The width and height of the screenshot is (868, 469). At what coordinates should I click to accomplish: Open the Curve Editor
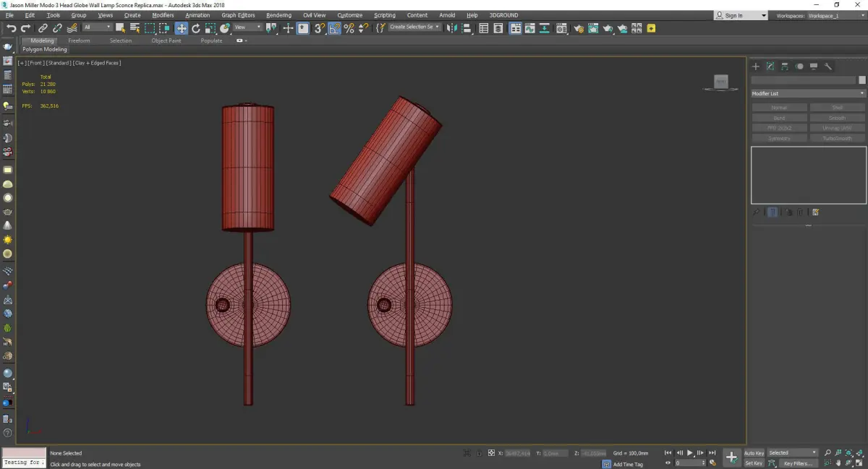click(529, 28)
